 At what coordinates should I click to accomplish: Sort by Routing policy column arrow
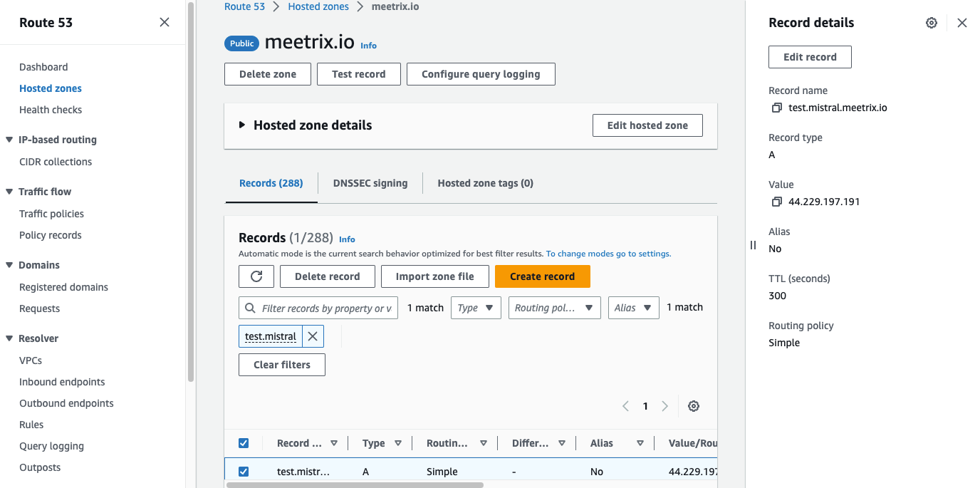pyautogui.click(x=484, y=443)
